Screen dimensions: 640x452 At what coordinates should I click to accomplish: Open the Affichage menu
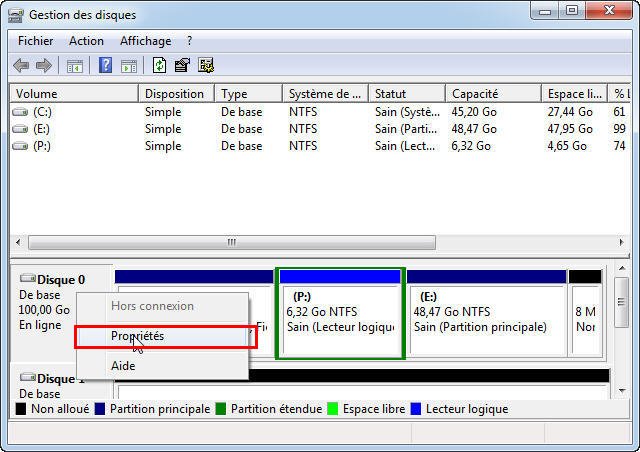(x=146, y=41)
